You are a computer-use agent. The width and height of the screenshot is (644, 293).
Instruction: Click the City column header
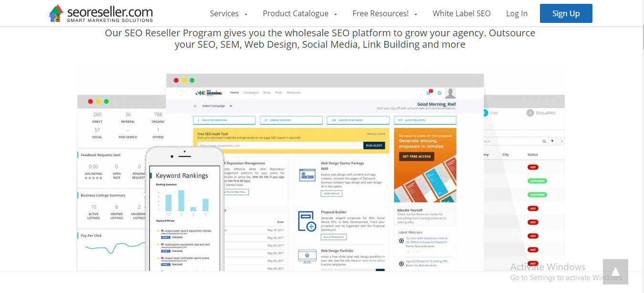pyautogui.click(x=506, y=155)
